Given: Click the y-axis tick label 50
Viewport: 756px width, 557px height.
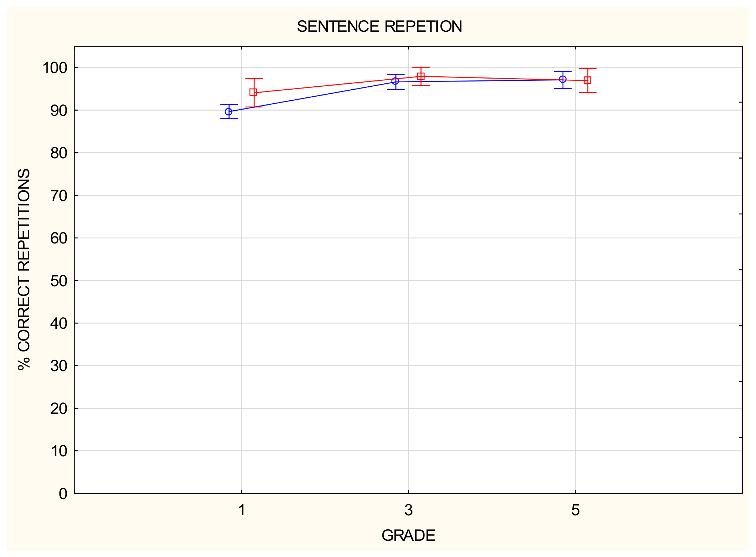Looking at the screenshot, I should click(x=59, y=281).
